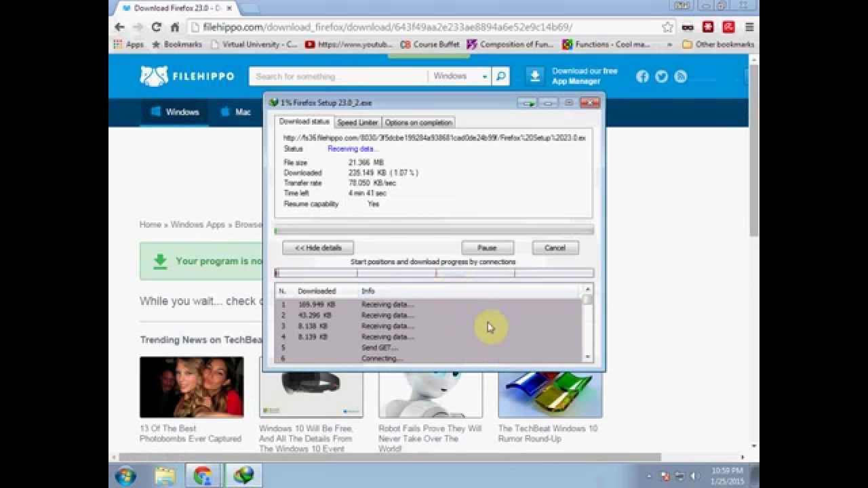Switch to the Speed Limiter tab
The height and width of the screenshot is (488, 868).
(x=357, y=123)
